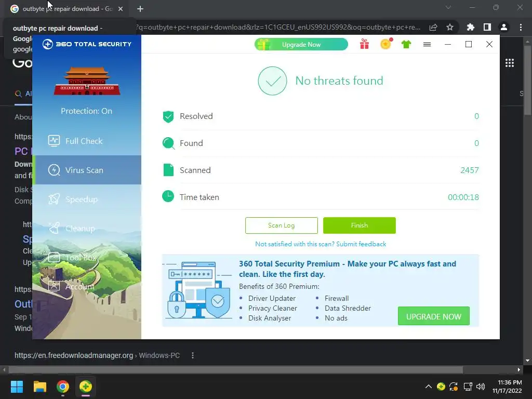This screenshot has width=532, height=399.
Task: Open Chrome extensions puzzle icon
Action: (x=471, y=27)
